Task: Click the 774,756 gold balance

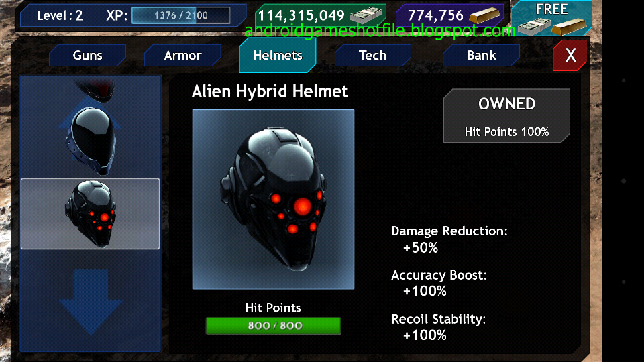Action: (435, 15)
